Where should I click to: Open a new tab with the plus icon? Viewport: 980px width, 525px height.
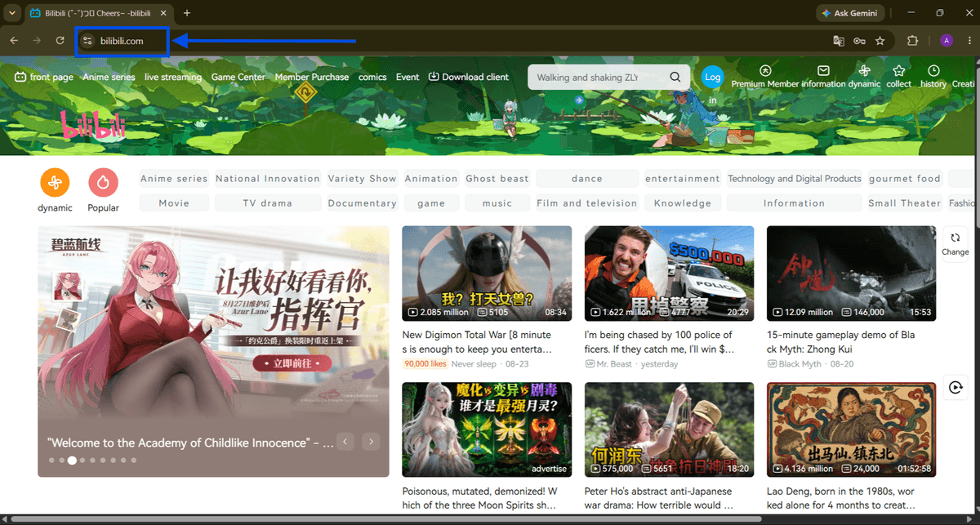[x=187, y=13]
